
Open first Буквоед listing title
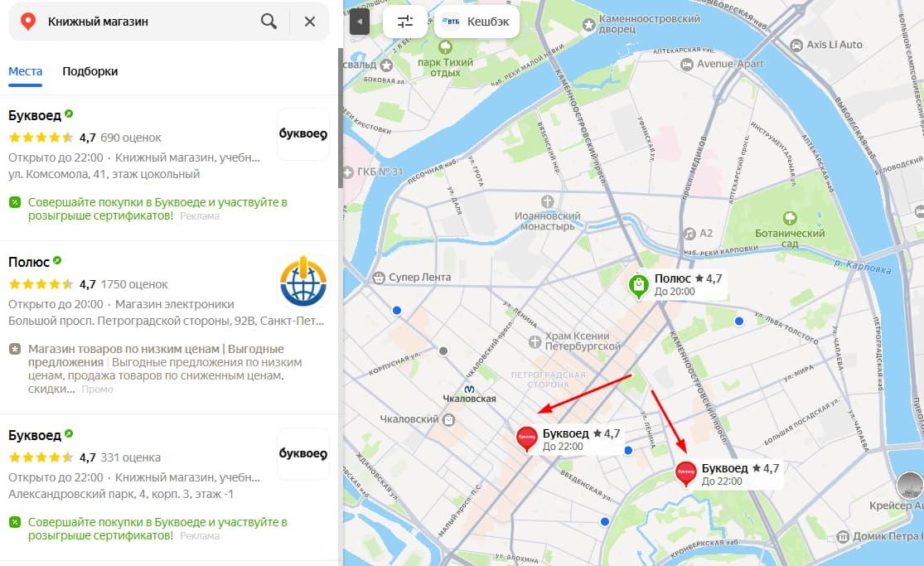click(35, 115)
